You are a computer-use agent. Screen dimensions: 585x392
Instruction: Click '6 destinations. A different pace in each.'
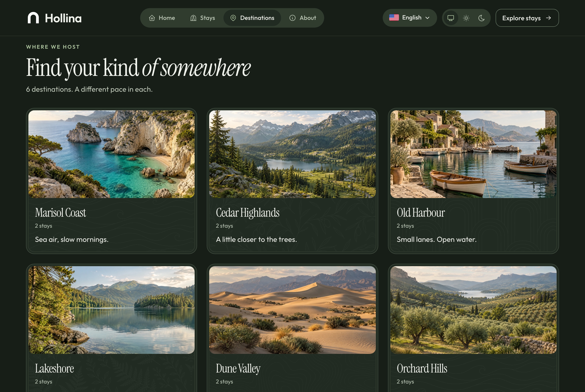tap(89, 89)
